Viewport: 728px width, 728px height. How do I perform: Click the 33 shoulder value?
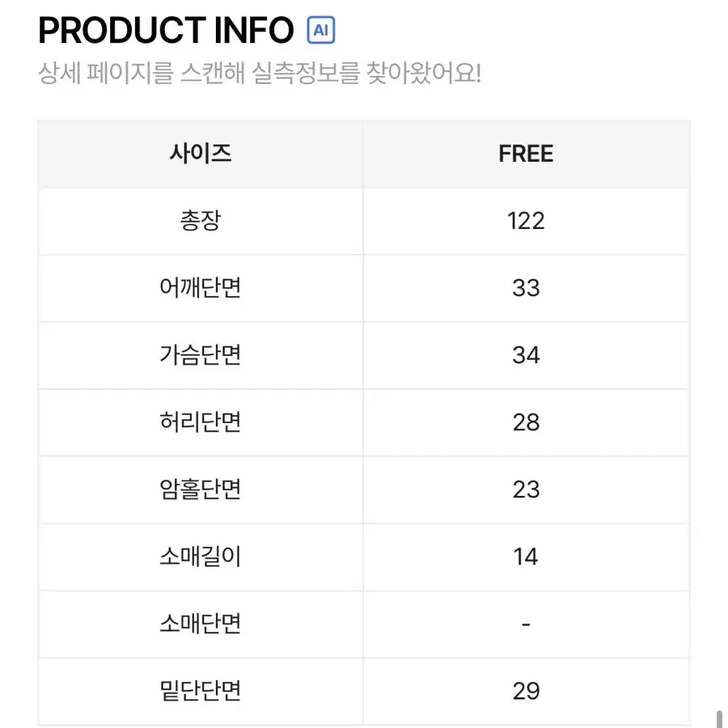[x=526, y=288]
